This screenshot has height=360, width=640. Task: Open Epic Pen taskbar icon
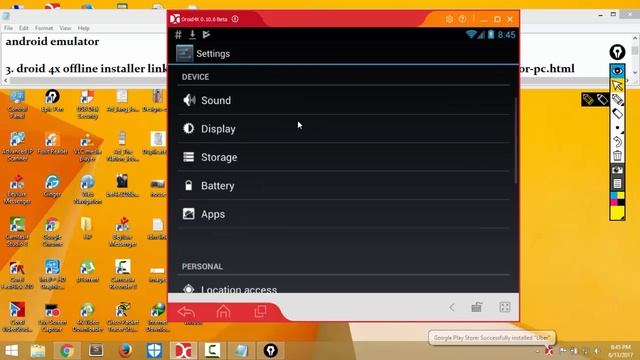pyautogui.click(x=270, y=351)
